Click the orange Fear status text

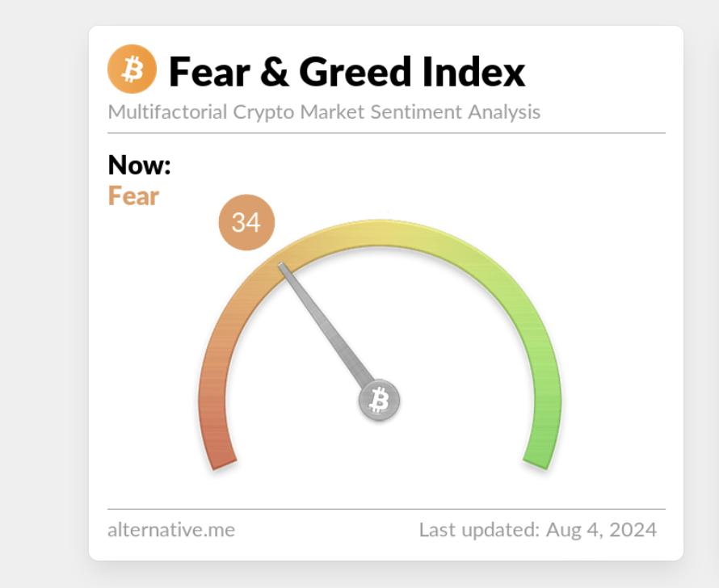click(x=133, y=196)
